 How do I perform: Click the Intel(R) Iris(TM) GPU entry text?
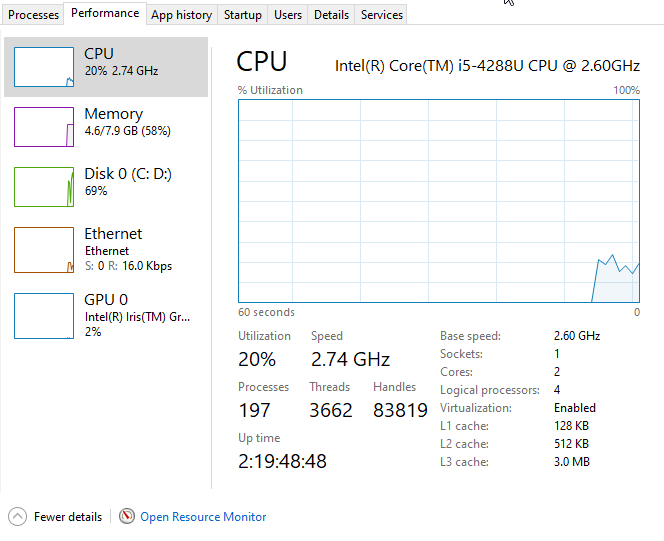coord(137,316)
